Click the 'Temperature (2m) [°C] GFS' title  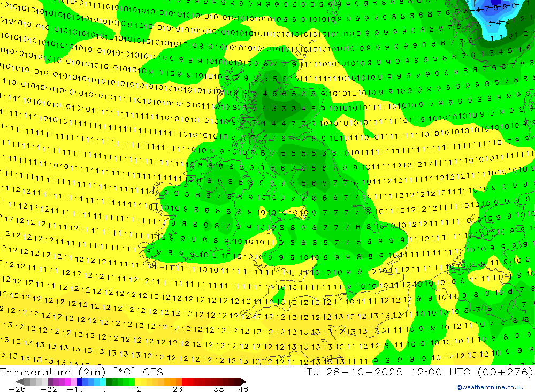point(81,372)
